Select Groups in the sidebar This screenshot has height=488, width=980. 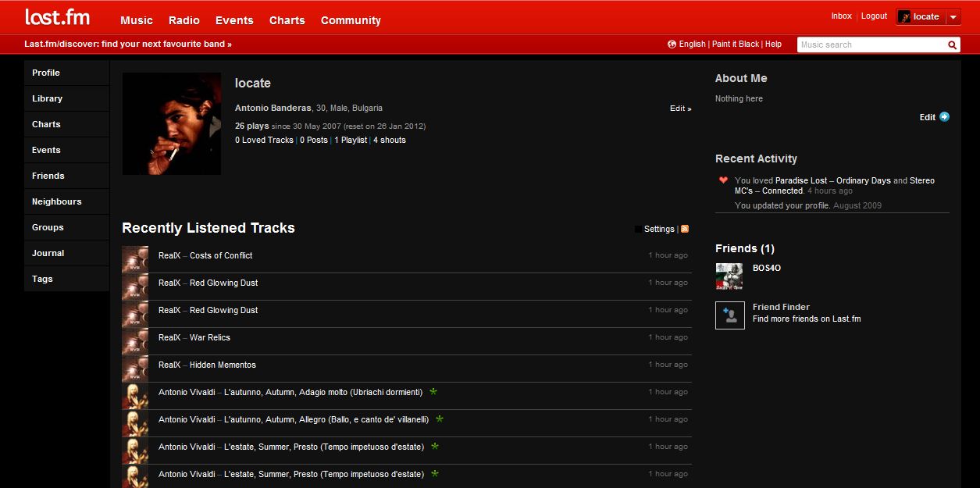click(x=67, y=227)
